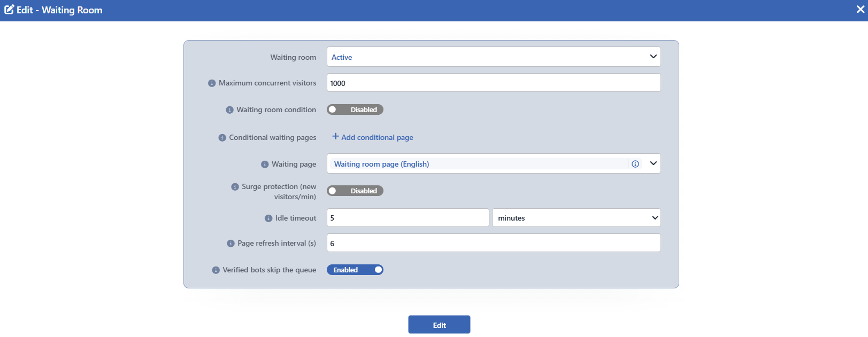
Task: Click the info icon beside Verified bots skip the queue
Action: click(216, 270)
